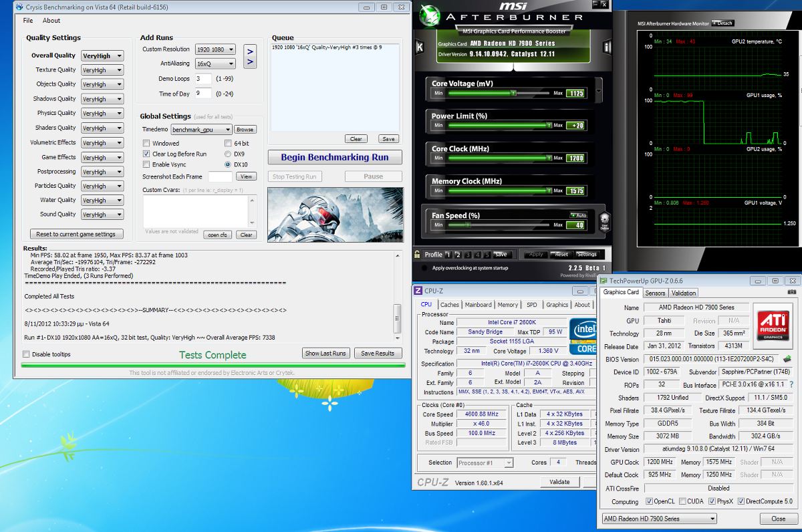The width and height of the screenshot is (802, 532).
Task: Click the CPU-Z window title icon
Action: pos(418,290)
